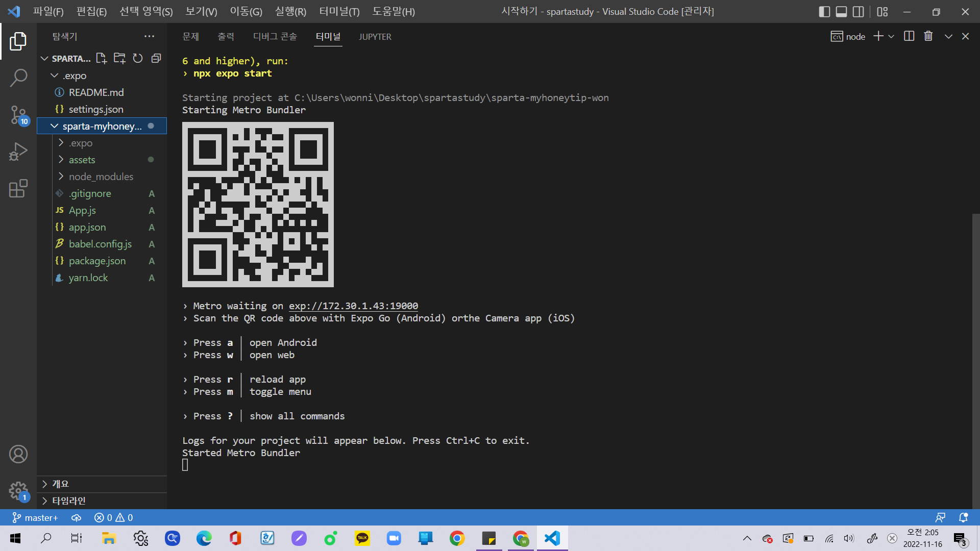Image resolution: width=980 pixels, height=551 pixels.
Task: Open the Explorer view in activity bar
Action: pos(18,41)
